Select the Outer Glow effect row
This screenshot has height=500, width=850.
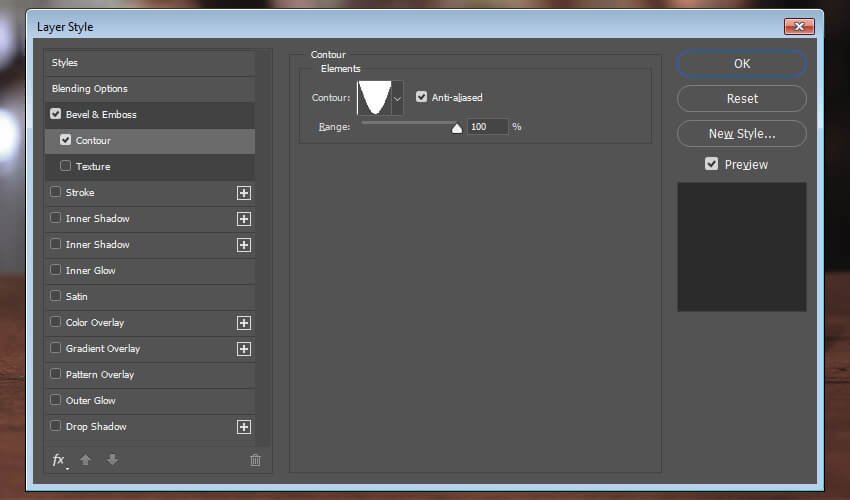(150, 401)
